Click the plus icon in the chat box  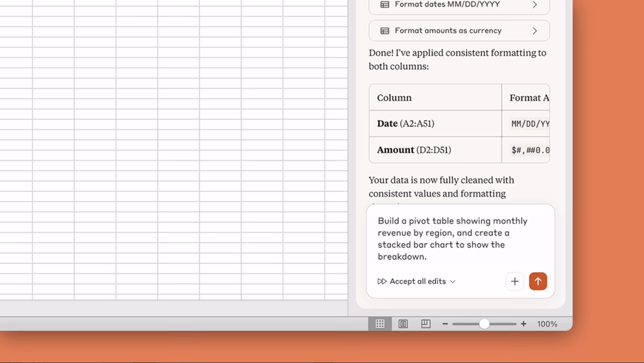[515, 281]
